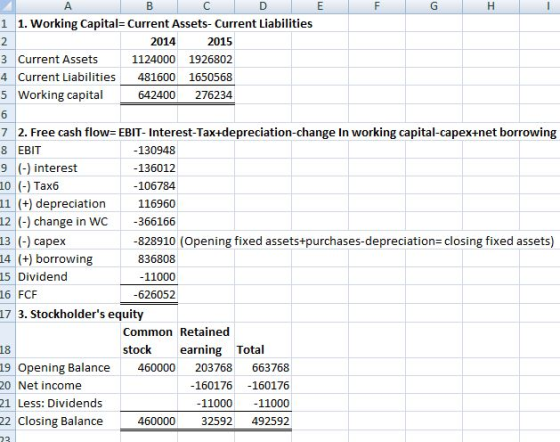Select EBIT value -130948
Image resolution: width=560 pixels, height=442 pixels.
tap(149, 150)
